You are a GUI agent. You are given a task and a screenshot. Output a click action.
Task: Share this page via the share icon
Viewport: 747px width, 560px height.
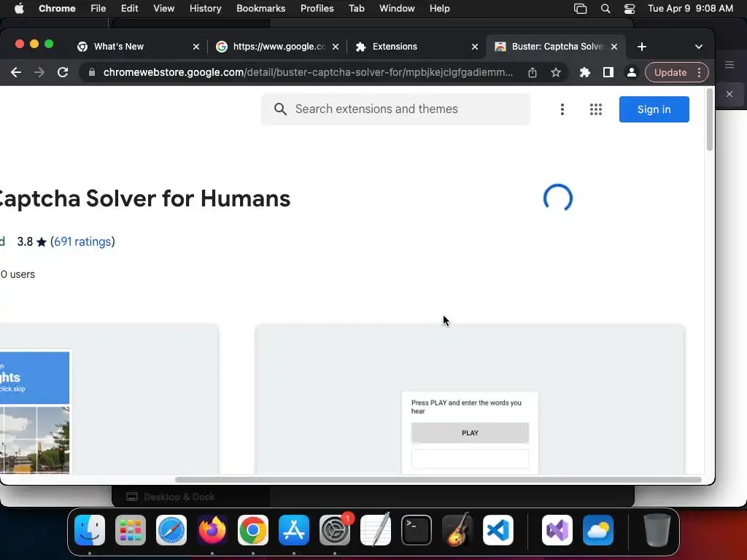[533, 72]
